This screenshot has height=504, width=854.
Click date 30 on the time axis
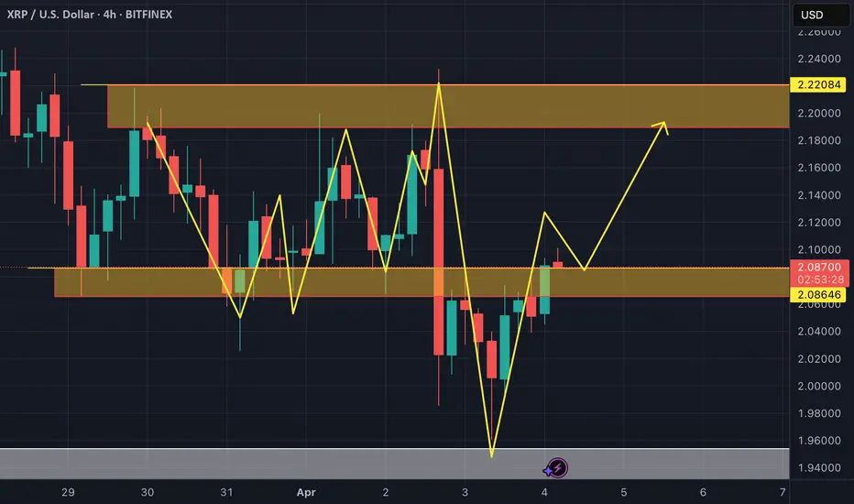[x=147, y=493]
